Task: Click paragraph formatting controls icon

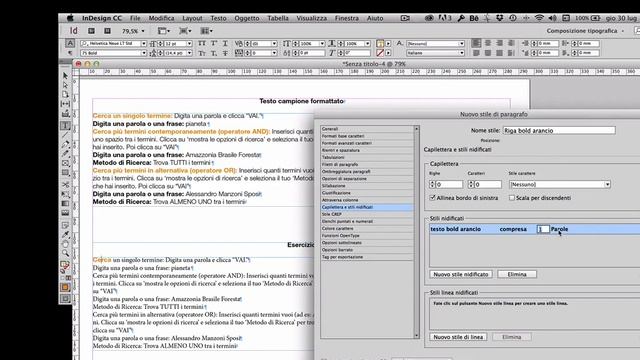Action: point(70,53)
